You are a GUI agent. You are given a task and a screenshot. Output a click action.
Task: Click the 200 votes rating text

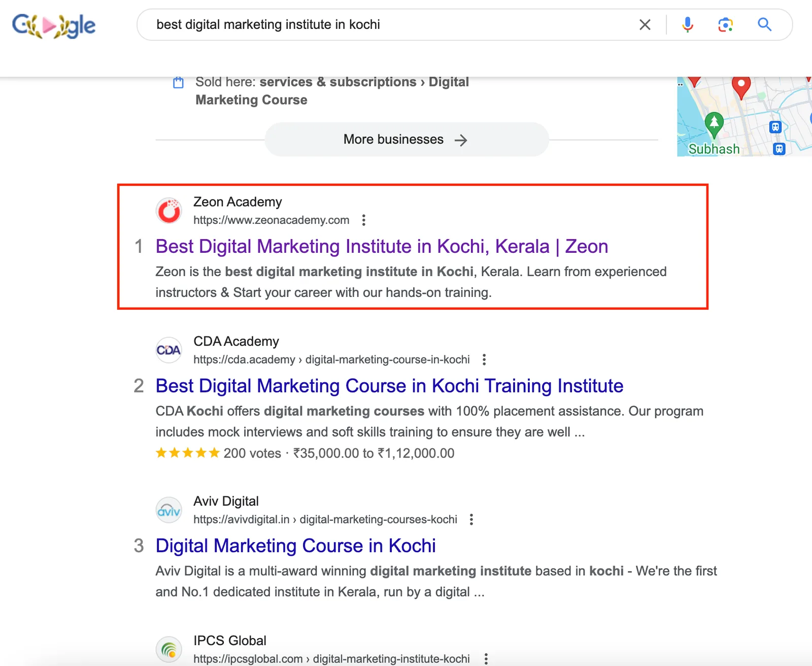tap(252, 453)
